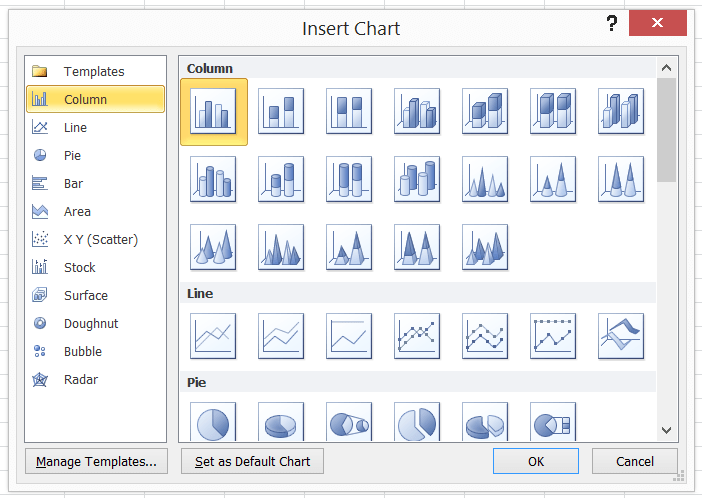Select the 3-D Line chart icon
702x498 pixels.
[x=621, y=336]
